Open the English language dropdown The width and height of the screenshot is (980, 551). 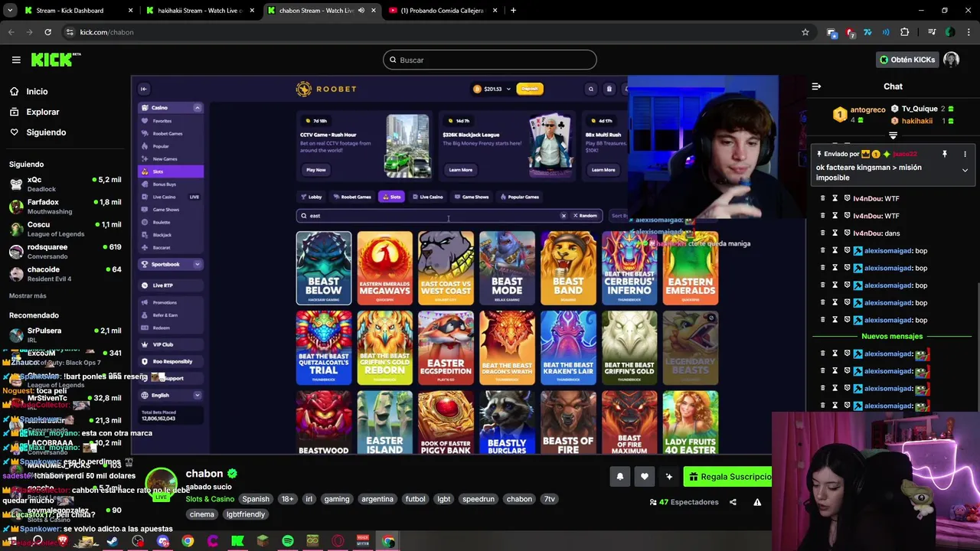coord(171,395)
